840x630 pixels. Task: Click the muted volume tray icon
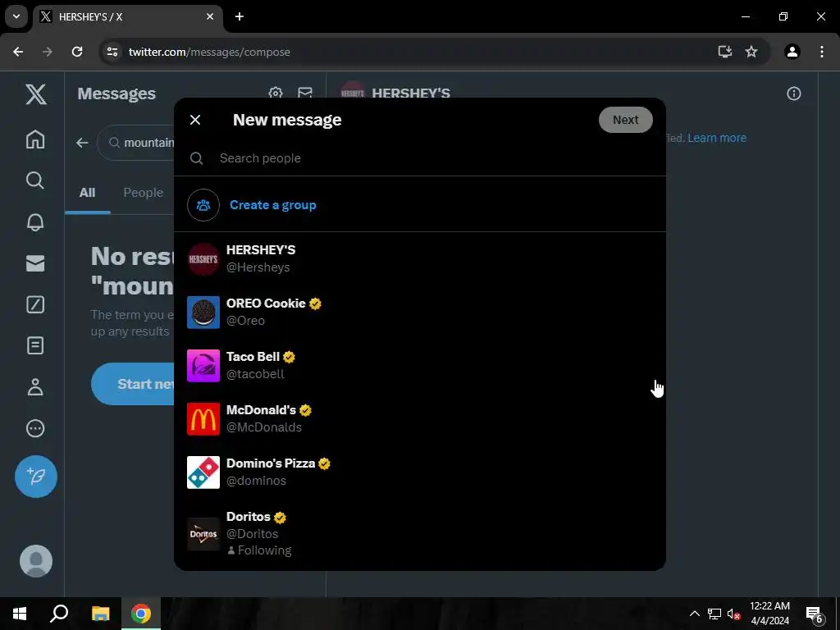pos(733,614)
